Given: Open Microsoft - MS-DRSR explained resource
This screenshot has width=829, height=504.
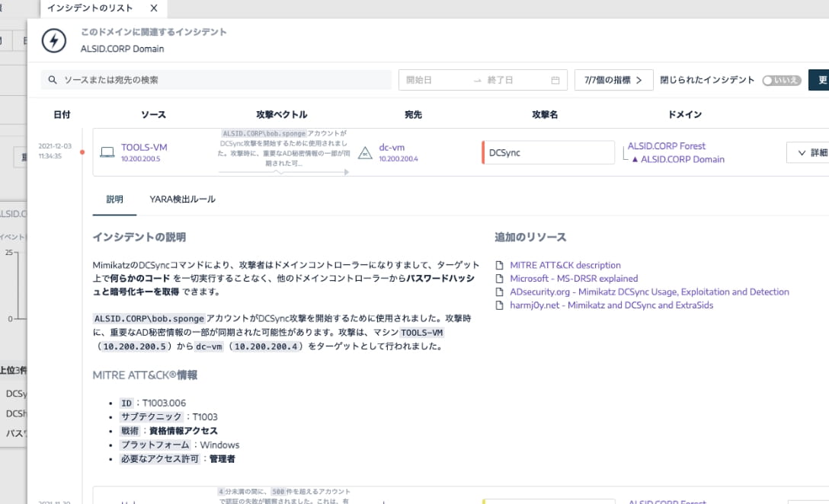Looking at the screenshot, I should coord(574,279).
